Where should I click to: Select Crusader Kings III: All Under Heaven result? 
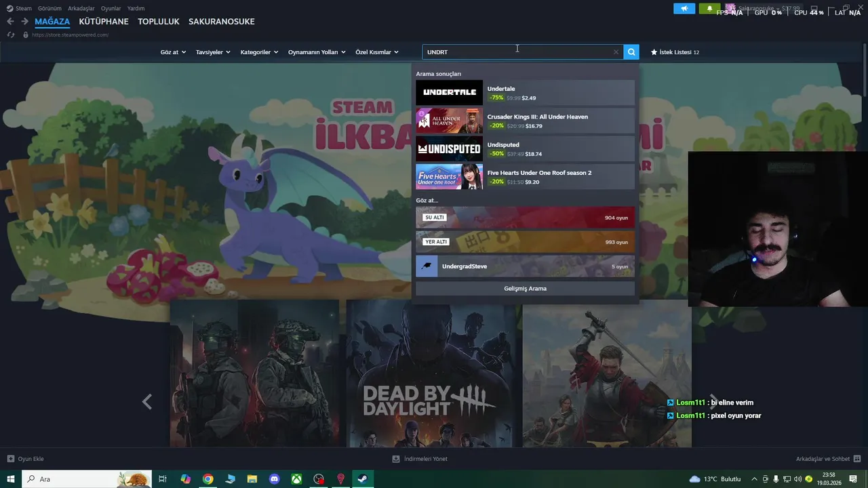tap(525, 121)
